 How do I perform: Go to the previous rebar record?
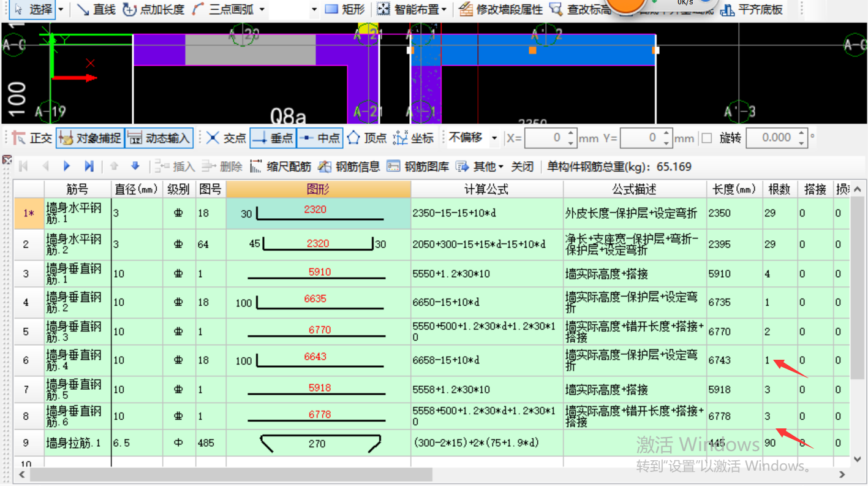coord(45,166)
